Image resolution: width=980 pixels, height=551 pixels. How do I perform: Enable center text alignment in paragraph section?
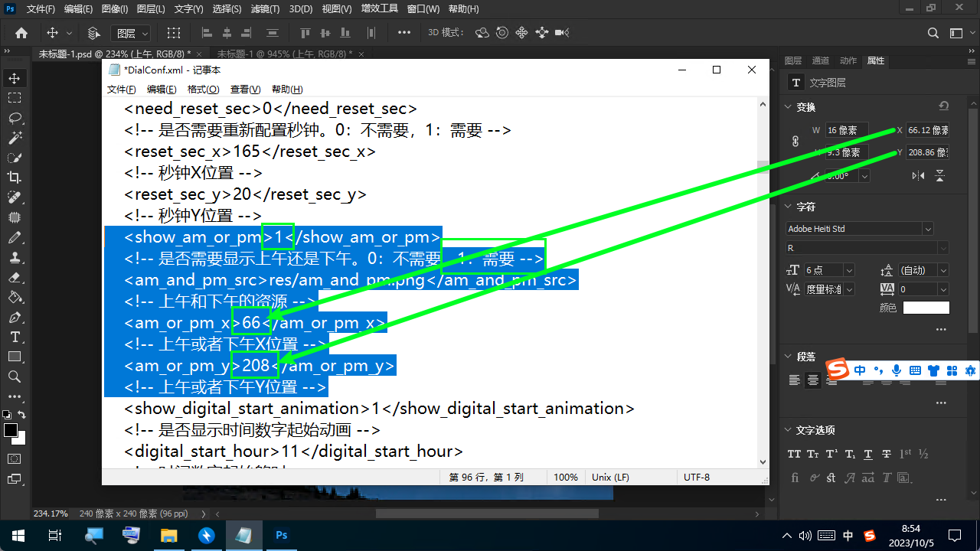[x=813, y=380]
